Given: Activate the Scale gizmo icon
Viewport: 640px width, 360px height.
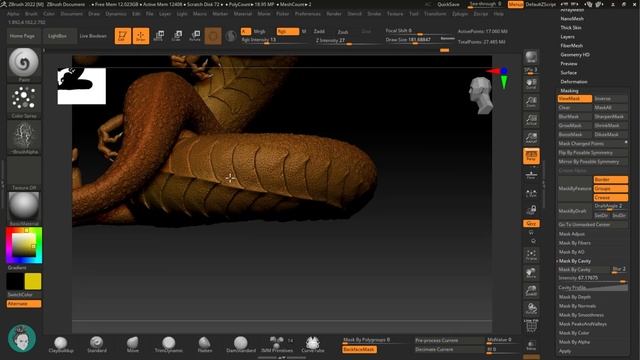Looking at the screenshot, I should coord(177,36).
